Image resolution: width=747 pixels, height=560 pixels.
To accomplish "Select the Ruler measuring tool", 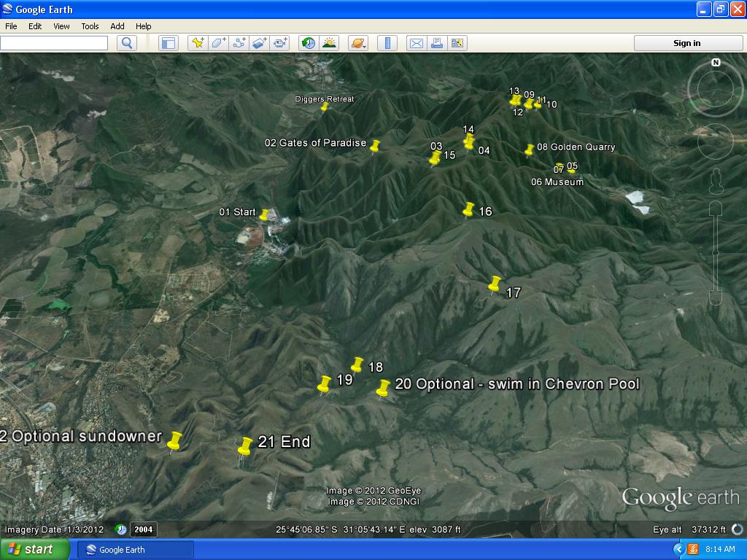I will click(387, 43).
